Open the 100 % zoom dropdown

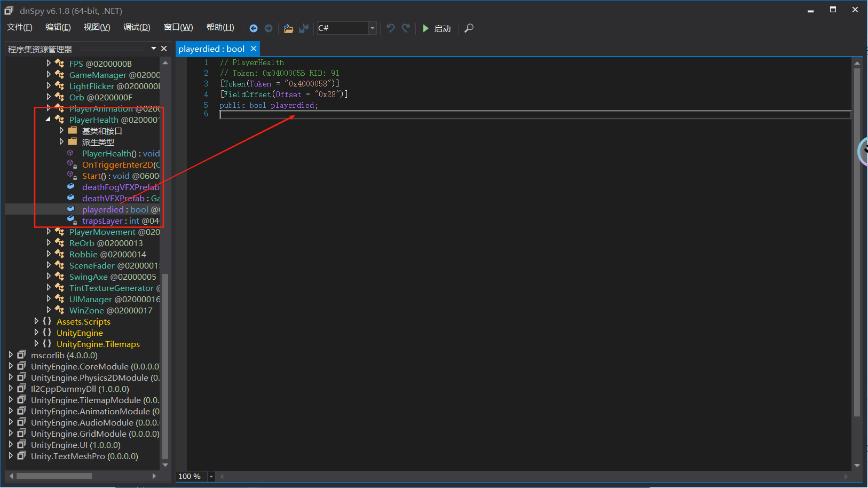pyautogui.click(x=211, y=476)
